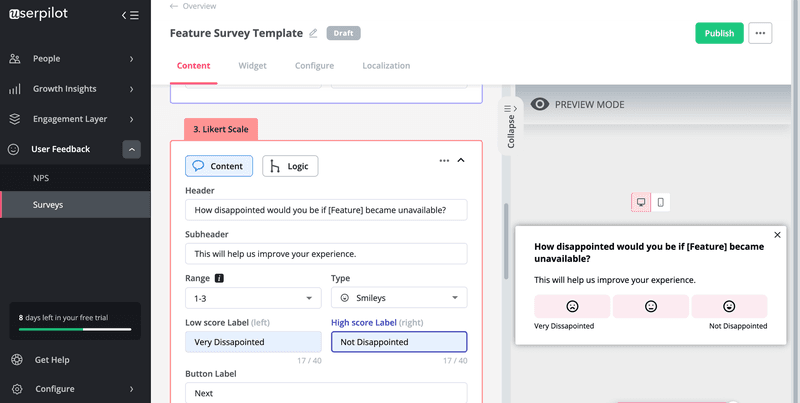The image size is (800, 403).
Task: Click the People icon in sidebar
Action: (x=15, y=59)
